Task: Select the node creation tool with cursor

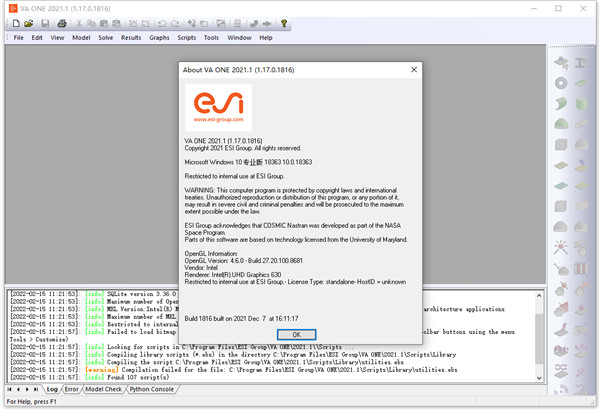Action: point(561,63)
